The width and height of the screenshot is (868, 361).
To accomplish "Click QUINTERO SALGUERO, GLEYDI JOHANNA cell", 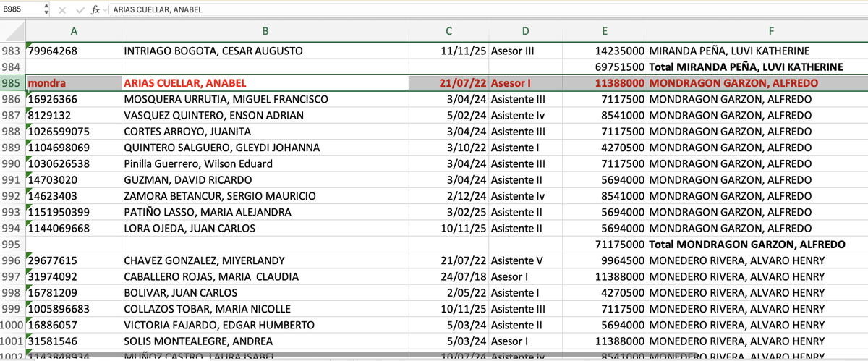I will [265, 148].
